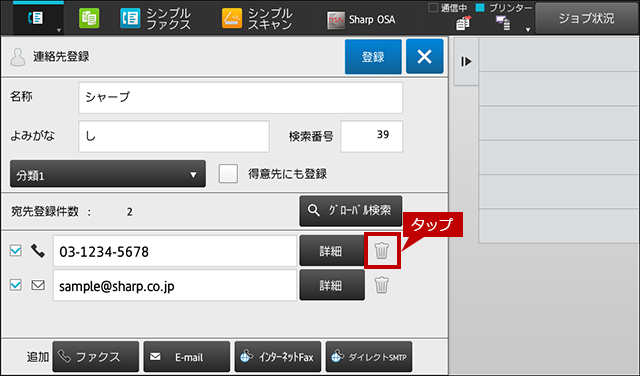The image size is (640, 376).
Task: Click the 名称 name input field
Action: (240, 98)
